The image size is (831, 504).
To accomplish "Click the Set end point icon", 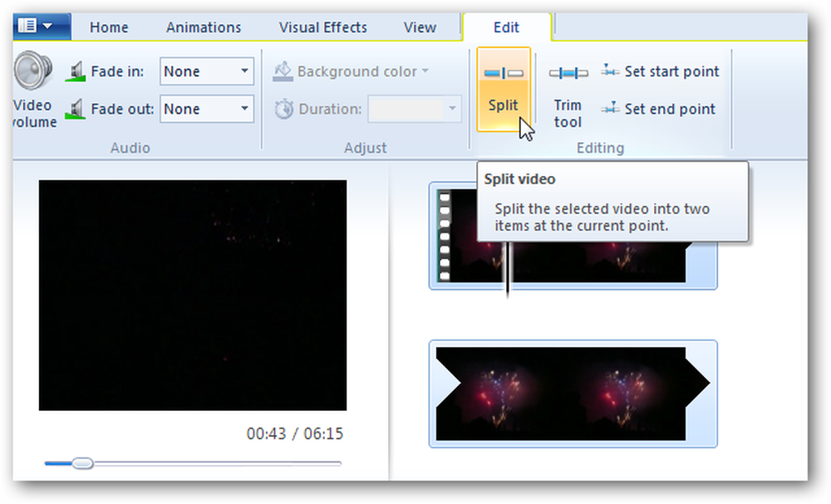I will (610, 108).
